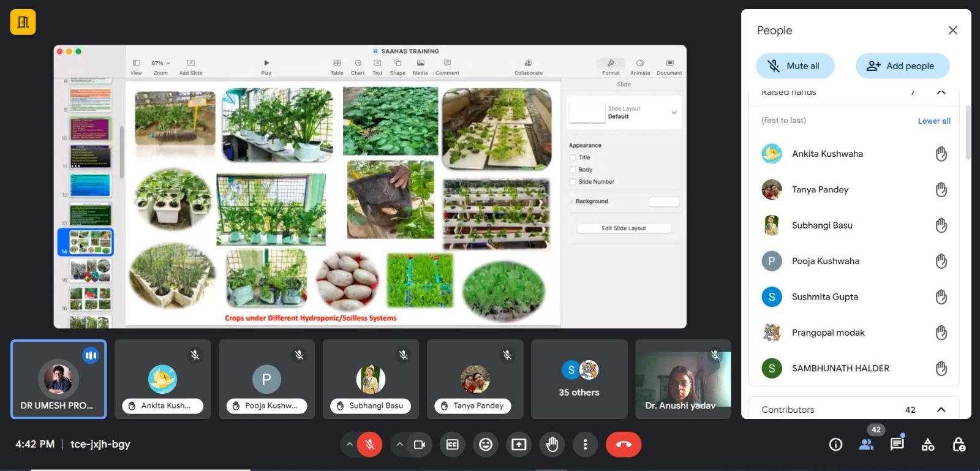The width and height of the screenshot is (980, 471).
Task: Click the Add people button
Action: [x=902, y=66]
